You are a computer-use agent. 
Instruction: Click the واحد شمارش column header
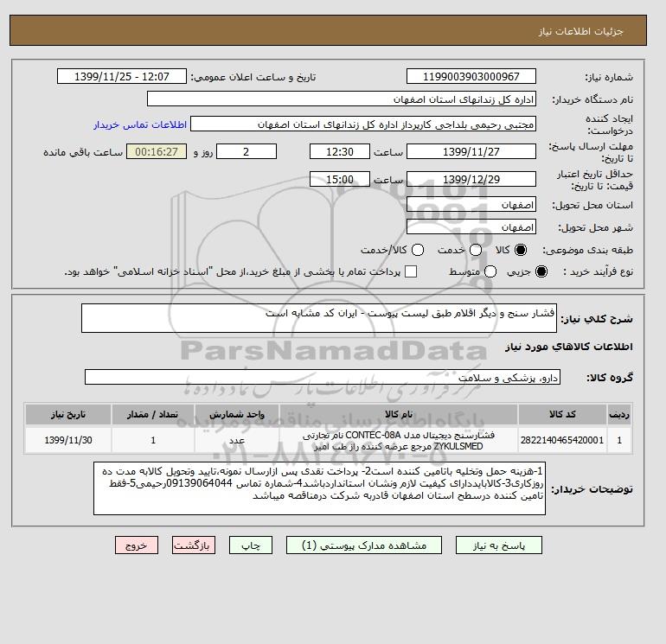[237, 414]
